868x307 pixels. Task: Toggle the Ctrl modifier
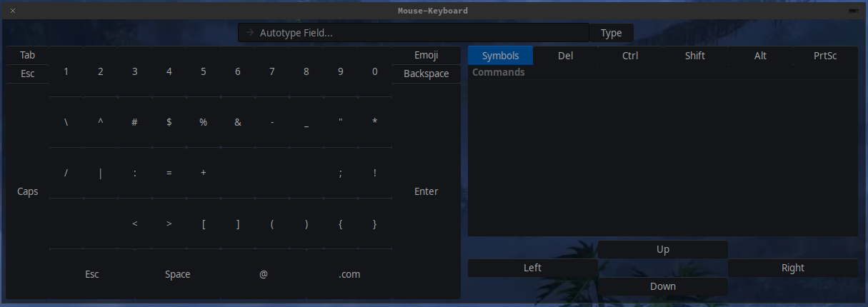pos(629,56)
